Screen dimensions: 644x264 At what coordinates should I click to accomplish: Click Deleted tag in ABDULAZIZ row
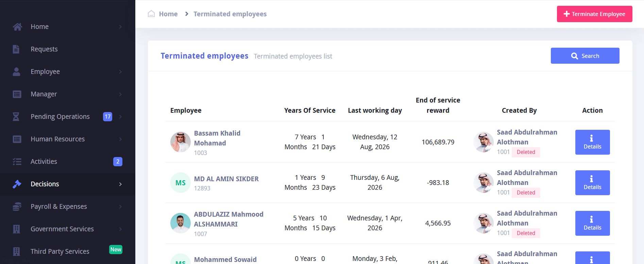tap(526, 233)
